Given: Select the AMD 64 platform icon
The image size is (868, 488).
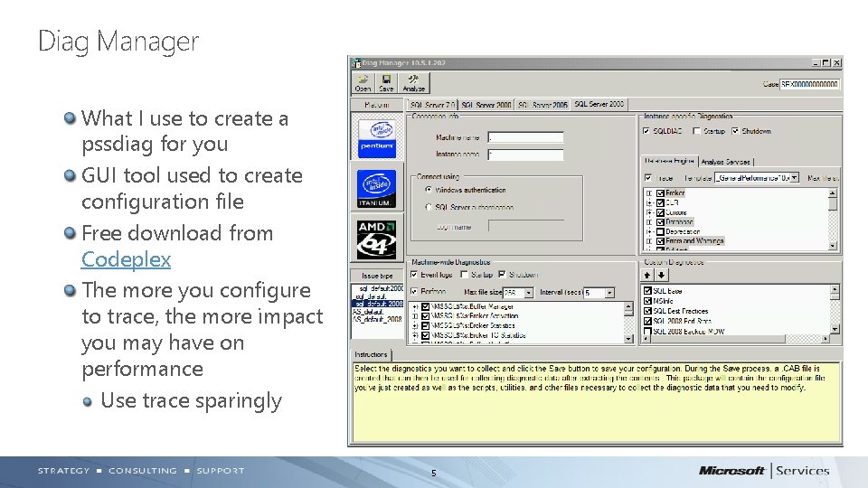Looking at the screenshot, I should click(x=376, y=239).
